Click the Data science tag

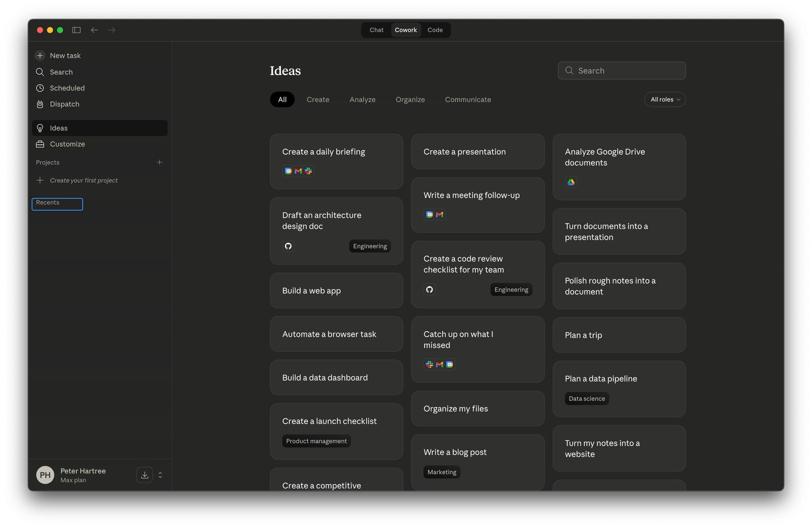[587, 399]
